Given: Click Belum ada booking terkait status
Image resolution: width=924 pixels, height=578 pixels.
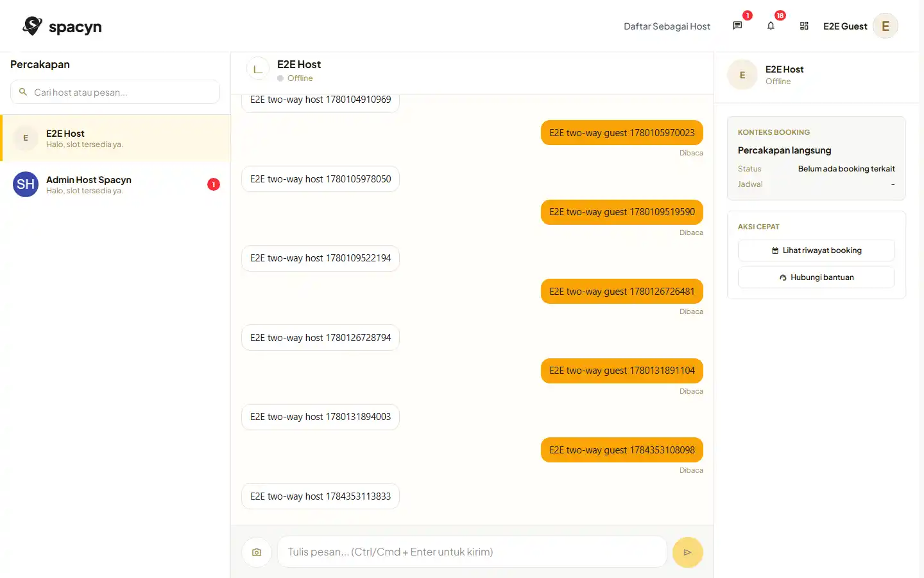Looking at the screenshot, I should 846,169.
